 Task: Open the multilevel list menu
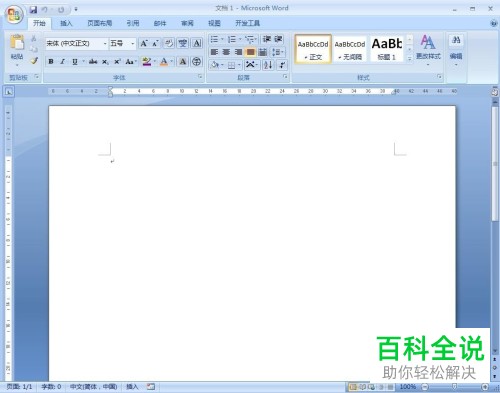250,39
